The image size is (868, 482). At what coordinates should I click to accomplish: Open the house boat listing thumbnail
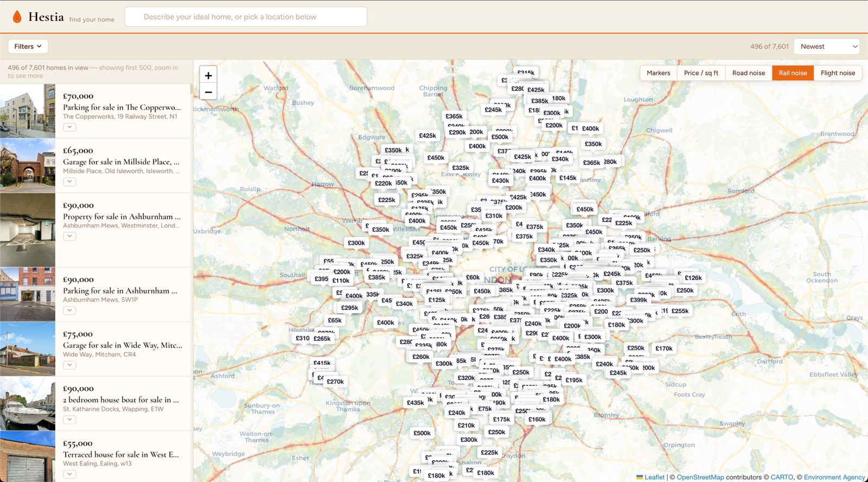click(28, 404)
